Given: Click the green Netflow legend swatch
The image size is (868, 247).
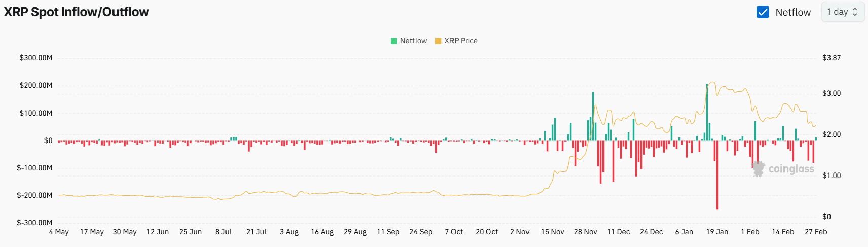Looking at the screenshot, I should pyautogui.click(x=394, y=41).
